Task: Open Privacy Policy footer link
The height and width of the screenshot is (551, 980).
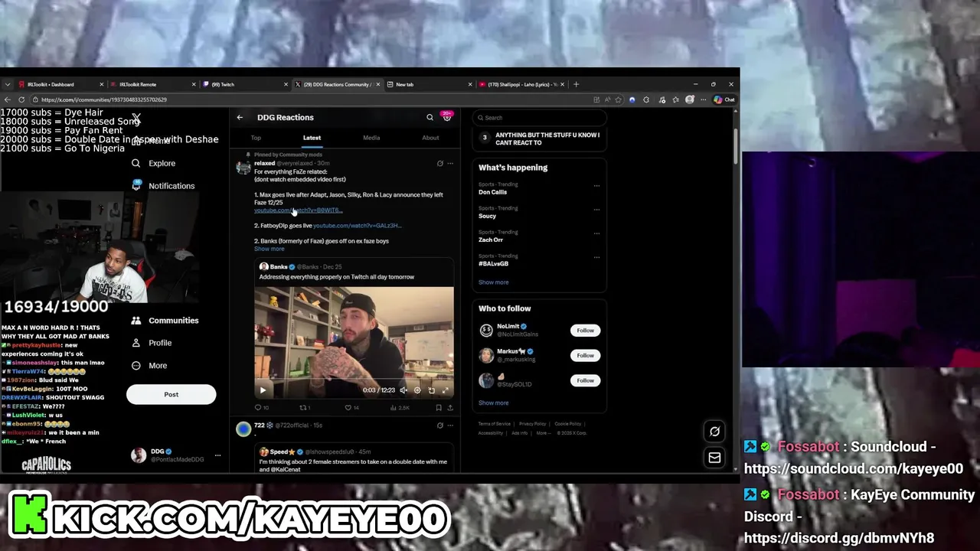Action: [x=532, y=424]
